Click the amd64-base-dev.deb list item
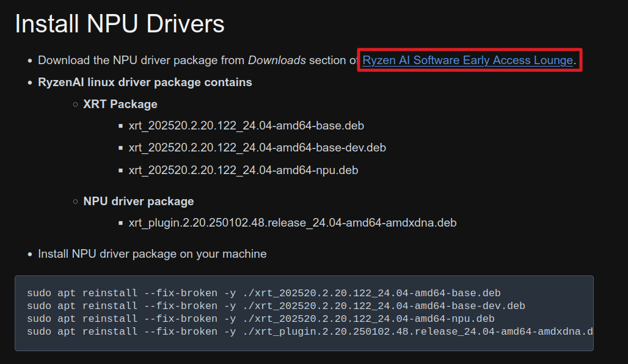The width and height of the screenshot is (628, 364). click(x=257, y=148)
